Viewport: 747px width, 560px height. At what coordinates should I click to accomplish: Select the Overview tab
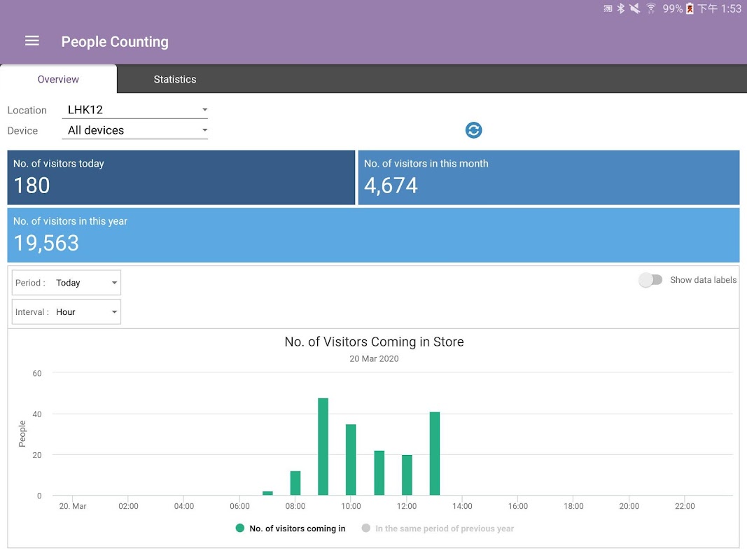click(x=58, y=79)
